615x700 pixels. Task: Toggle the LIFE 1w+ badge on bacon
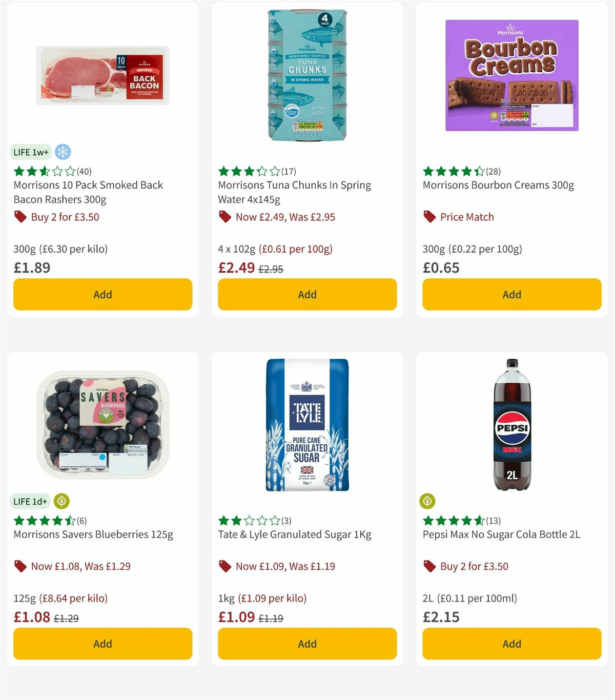30,152
